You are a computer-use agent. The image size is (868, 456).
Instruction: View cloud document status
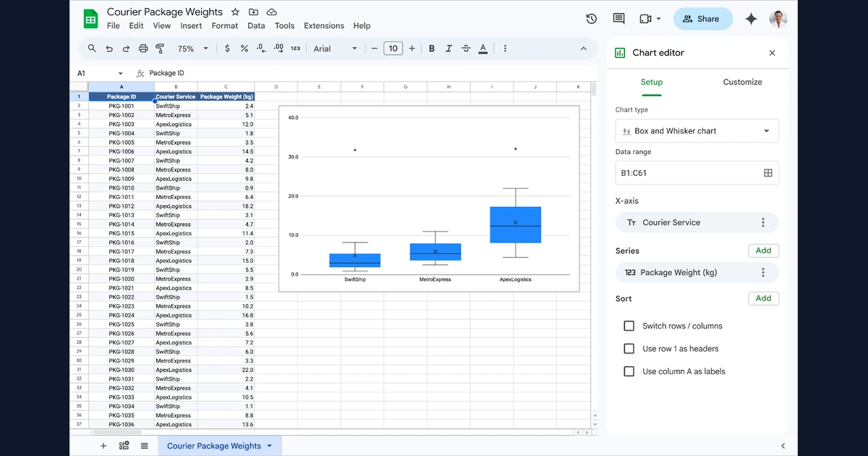pyautogui.click(x=271, y=12)
